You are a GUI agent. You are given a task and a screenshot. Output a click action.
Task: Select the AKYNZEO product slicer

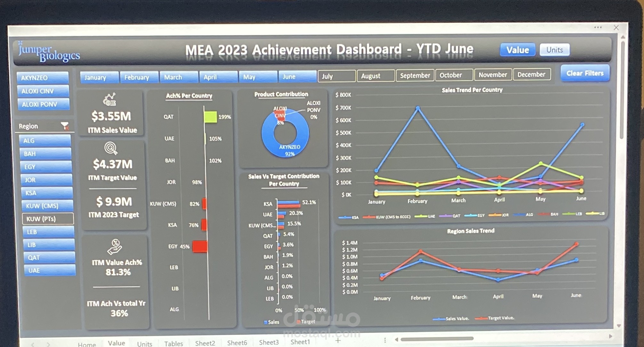(43, 78)
